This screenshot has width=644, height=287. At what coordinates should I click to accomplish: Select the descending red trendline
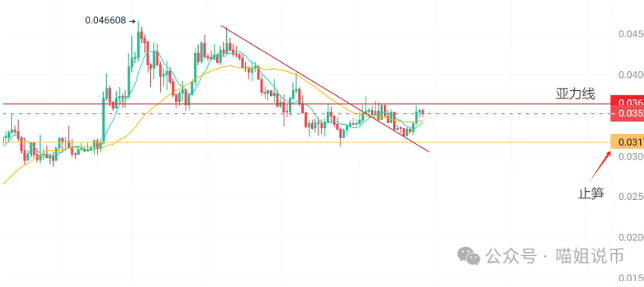coord(325,89)
